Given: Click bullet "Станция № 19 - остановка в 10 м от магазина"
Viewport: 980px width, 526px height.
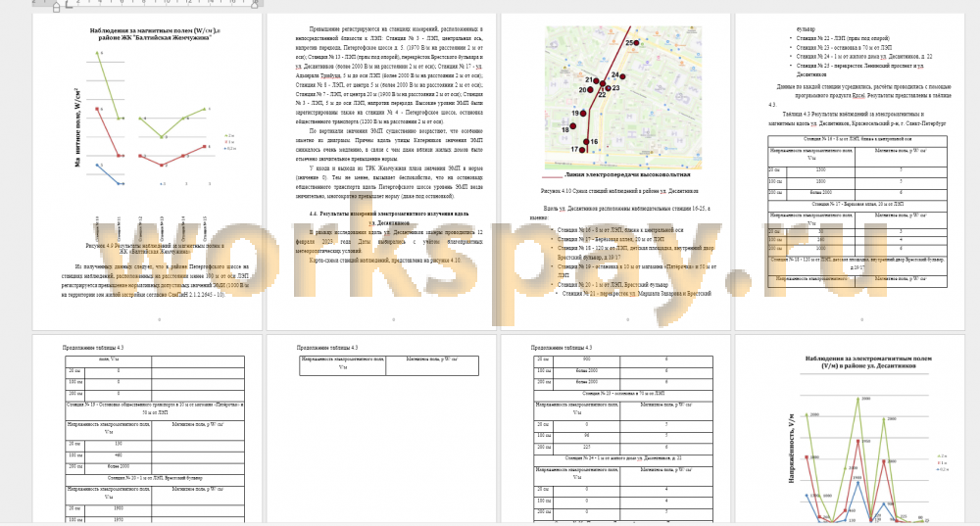Looking at the screenshot, I should click(x=636, y=270).
